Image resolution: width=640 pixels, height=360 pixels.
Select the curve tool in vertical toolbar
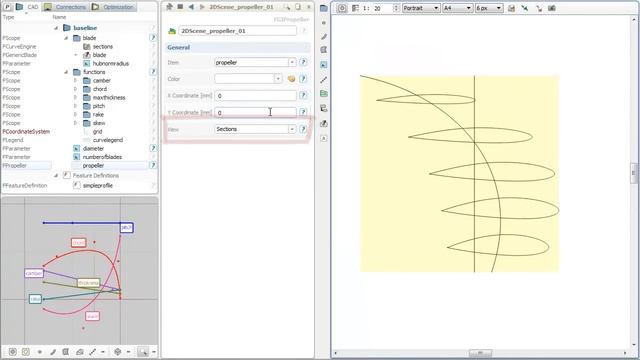coord(324,37)
